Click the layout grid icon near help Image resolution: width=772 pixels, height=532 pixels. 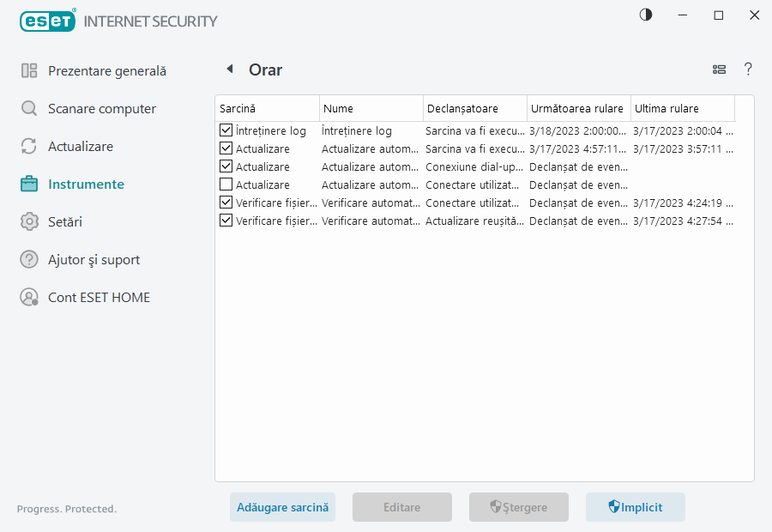(x=719, y=69)
